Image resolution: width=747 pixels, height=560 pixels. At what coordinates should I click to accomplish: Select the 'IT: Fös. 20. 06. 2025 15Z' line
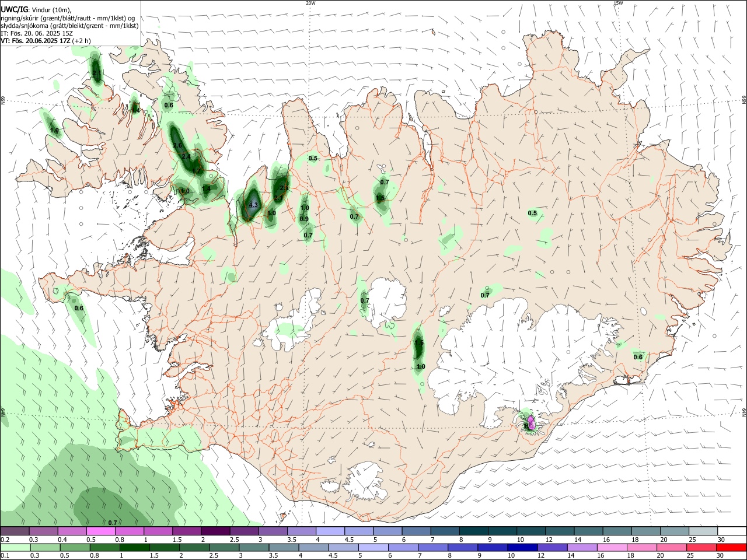pos(36,33)
